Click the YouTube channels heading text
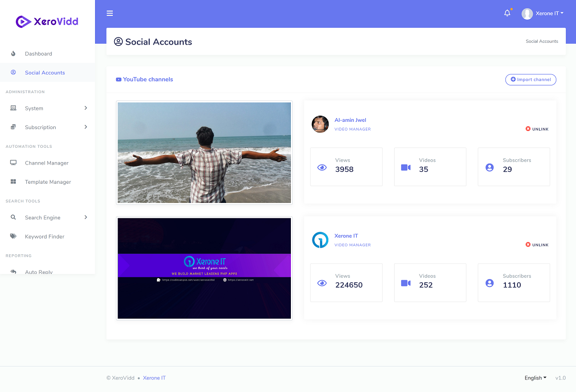576x392 pixels. click(x=148, y=80)
